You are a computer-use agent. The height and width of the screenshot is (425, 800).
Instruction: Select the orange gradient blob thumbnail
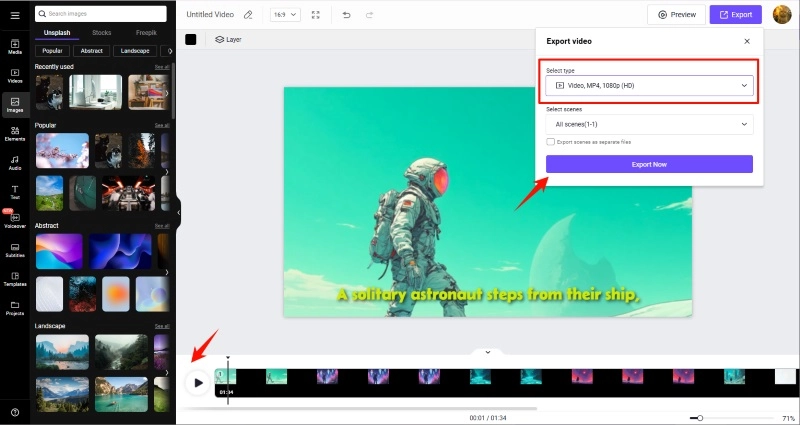click(116, 294)
